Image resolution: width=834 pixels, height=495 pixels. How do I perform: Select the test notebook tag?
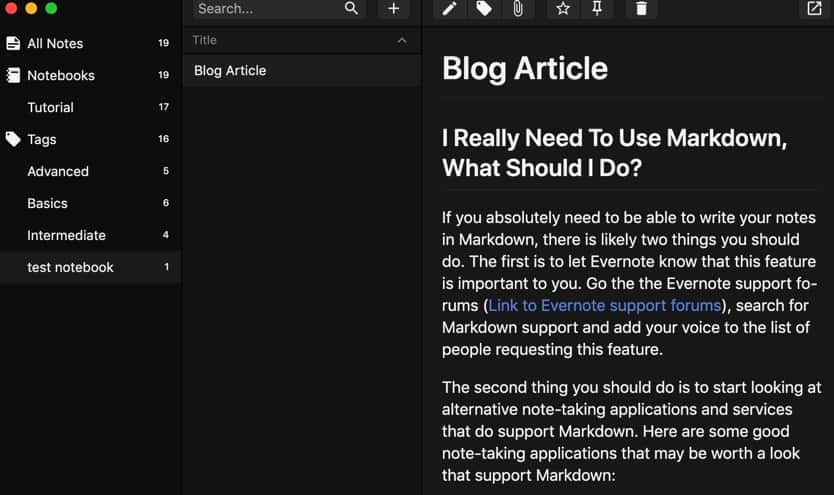click(90, 267)
